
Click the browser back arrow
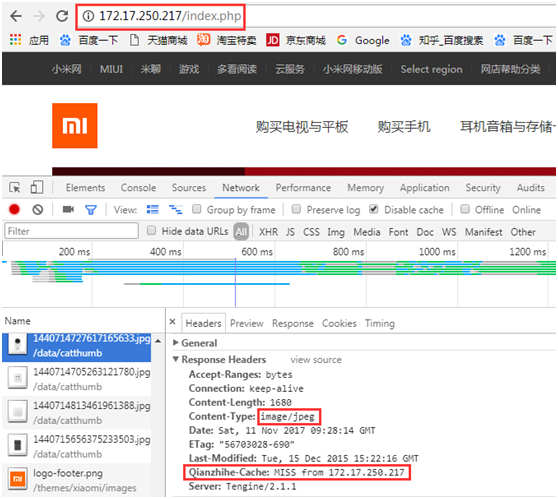click(16, 16)
